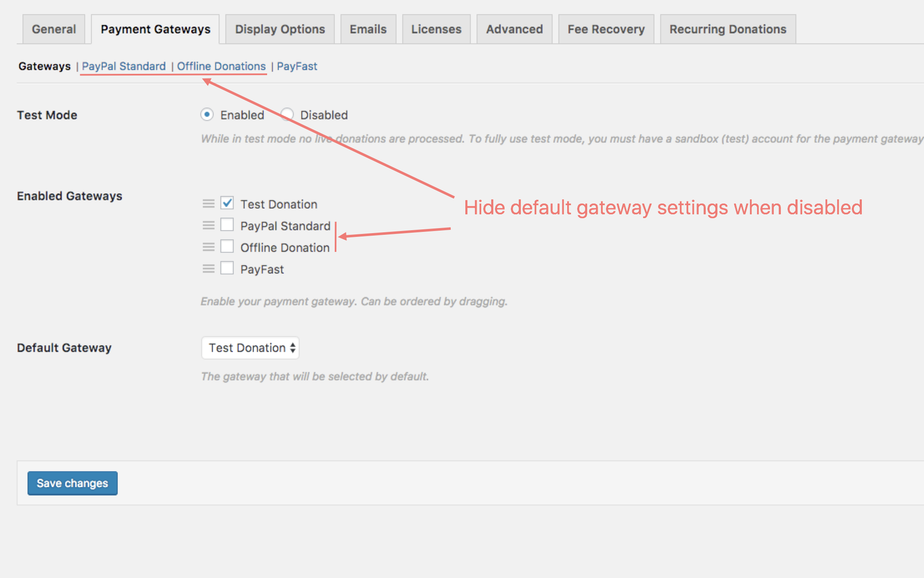Click the drag handle next to PayFast
Viewport: 924px width, 578px height.
pyautogui.click(x=208, y=268)
